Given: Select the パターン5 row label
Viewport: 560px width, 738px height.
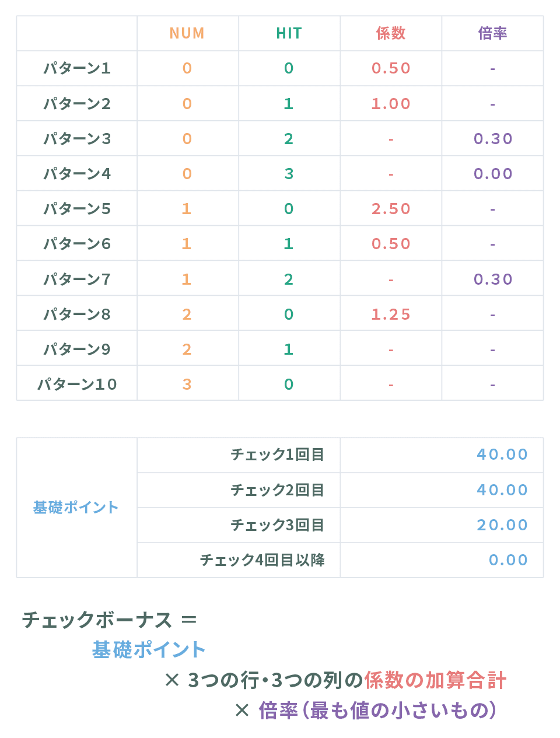Looking at the screenshot, I should (x=77, y=208).
